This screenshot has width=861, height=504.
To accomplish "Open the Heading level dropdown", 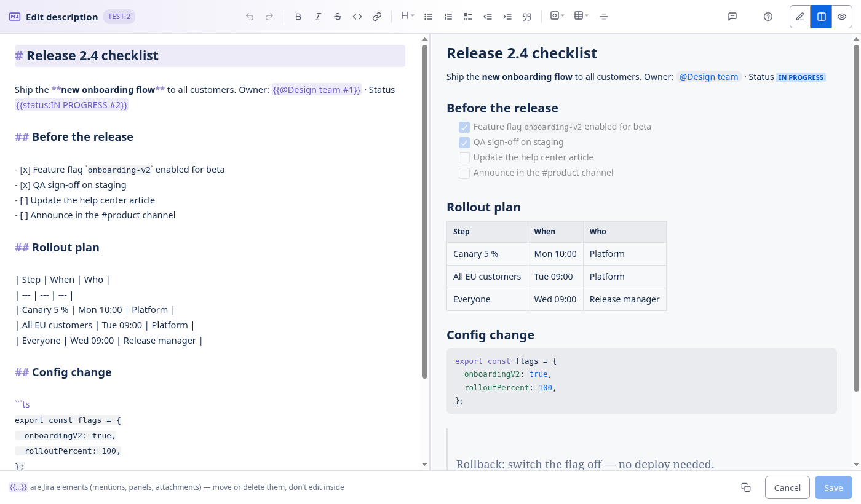I will pos(407,16).
